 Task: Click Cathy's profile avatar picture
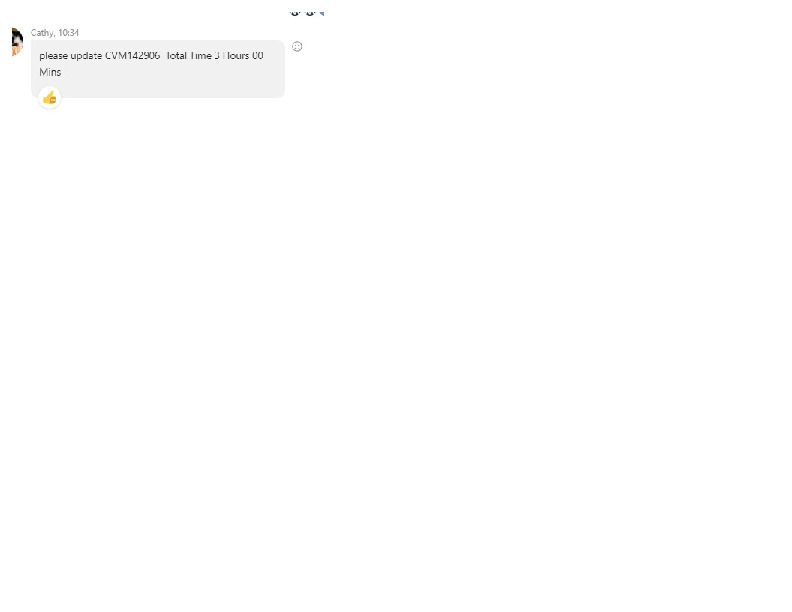click(x=16, y=43)
